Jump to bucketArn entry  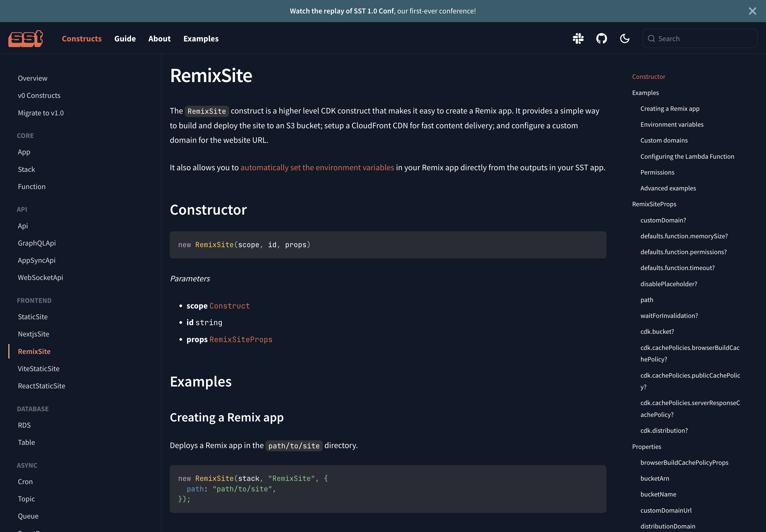tap(655, 479)
